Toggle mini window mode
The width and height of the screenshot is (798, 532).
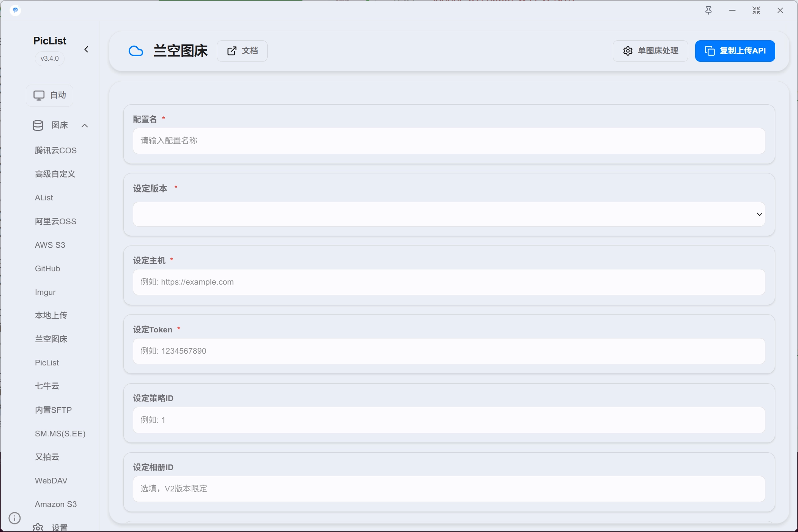(x=756, y=10)
